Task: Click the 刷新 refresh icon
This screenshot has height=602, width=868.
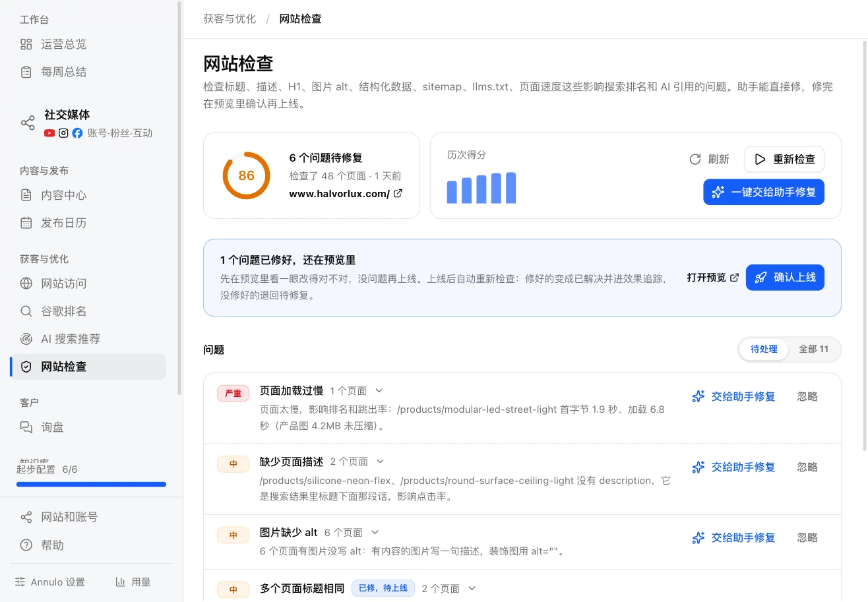Action: click(x=695, y=159)
